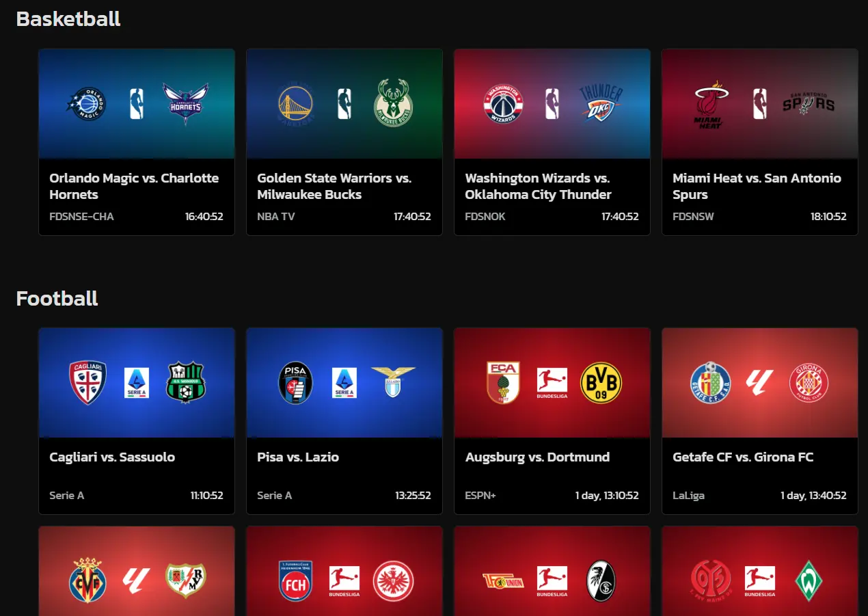The width and height of the screenshot is (868, 616).
Task: Click the Oklahoma City Thunder logo
Action: (x=601, y=103)
